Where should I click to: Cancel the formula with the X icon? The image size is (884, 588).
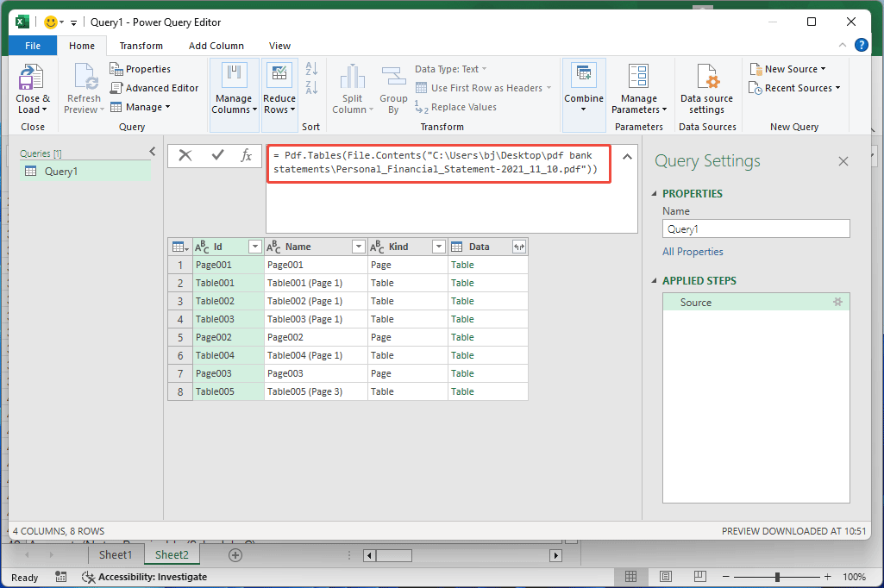click(x=185, y=156)
